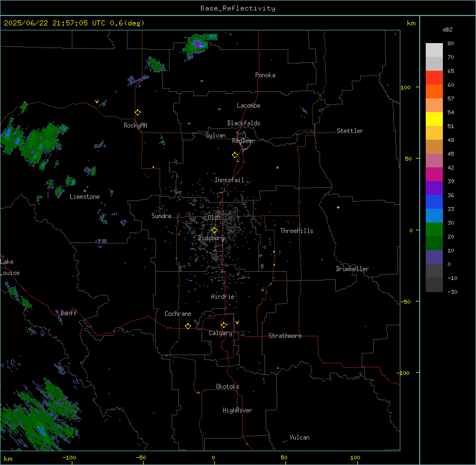Click the ThreeHills city label
476x465 pixels.
tap(297, 231)
